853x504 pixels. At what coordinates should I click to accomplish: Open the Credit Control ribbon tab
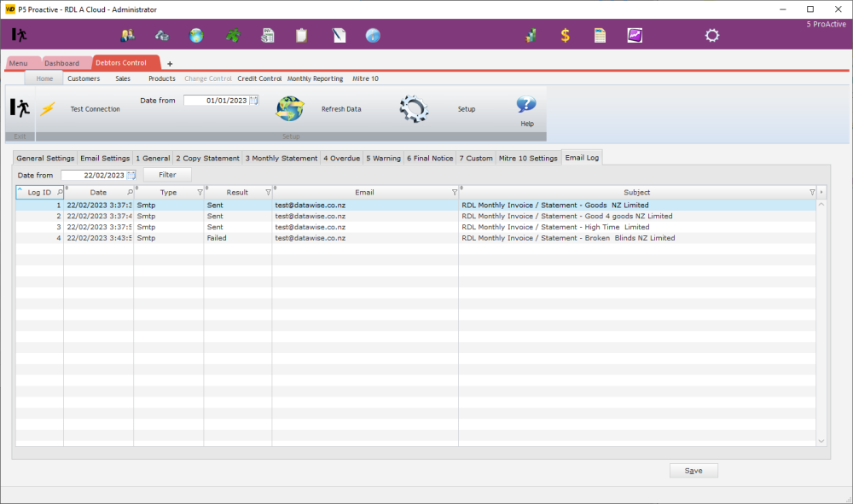coord(259,78)
